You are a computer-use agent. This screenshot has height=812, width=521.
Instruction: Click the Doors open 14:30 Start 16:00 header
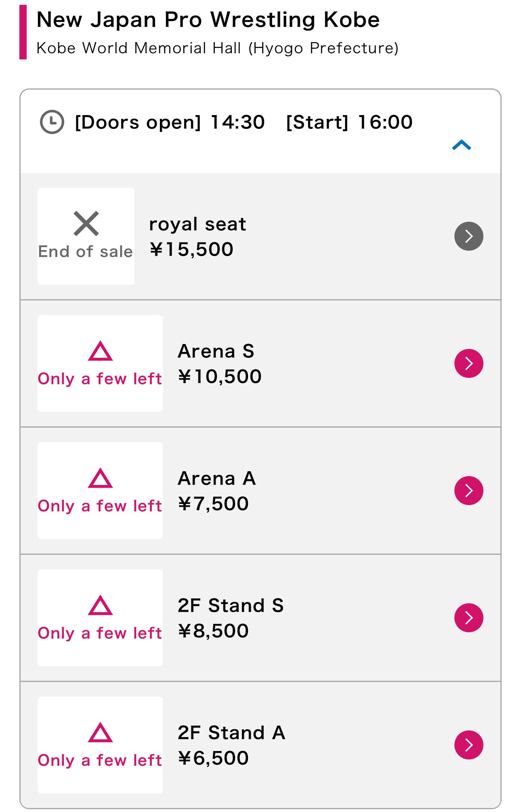tap(244, 122)
